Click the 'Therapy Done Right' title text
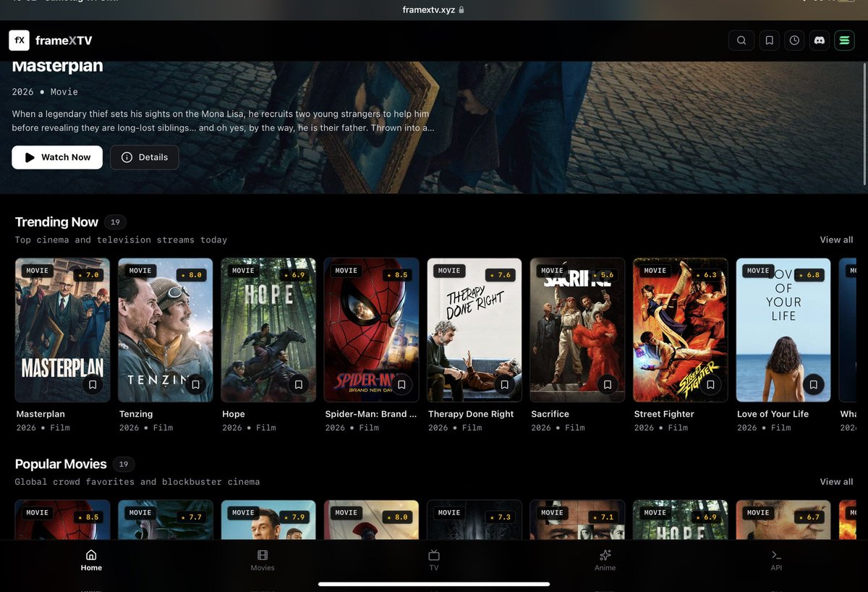Screen dimensions: 868x592 pos(471,414)
